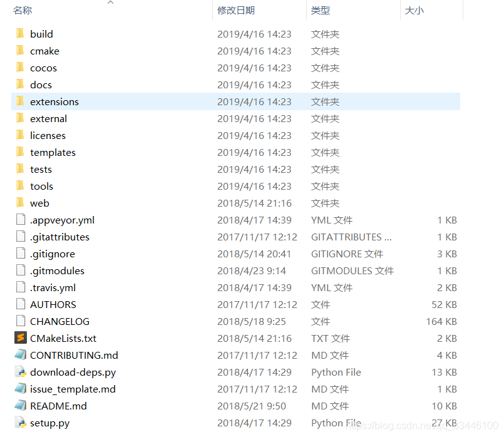The image size is (504, 437).
Task: Click the Python icon of download-deps.py
Action: tap(21, 372)
